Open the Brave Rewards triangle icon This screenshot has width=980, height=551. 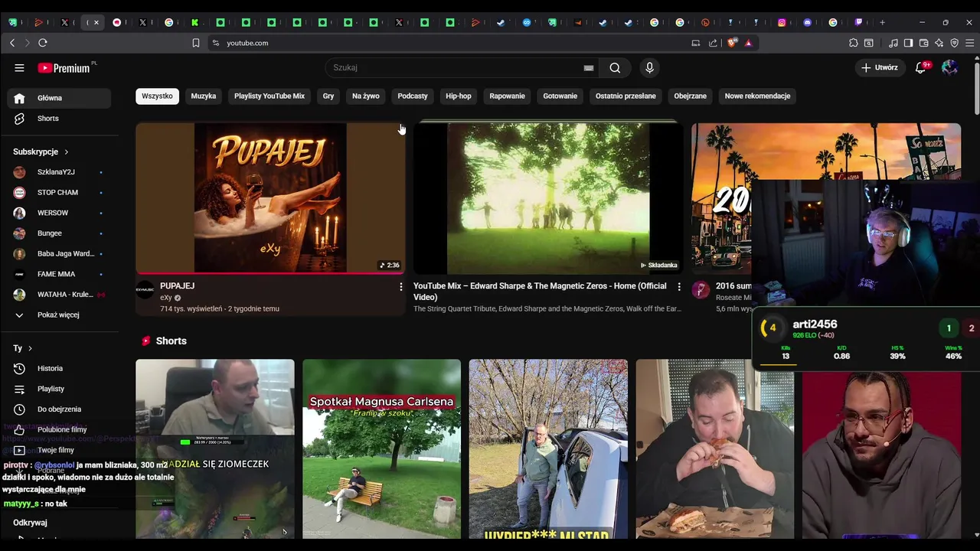749,43
